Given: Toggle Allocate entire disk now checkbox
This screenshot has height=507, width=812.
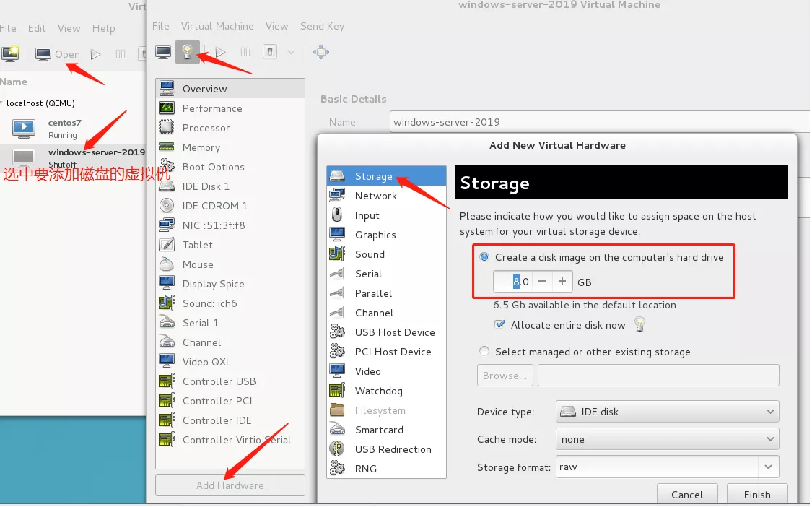Looking at the screenshot, I should point(499,325).
